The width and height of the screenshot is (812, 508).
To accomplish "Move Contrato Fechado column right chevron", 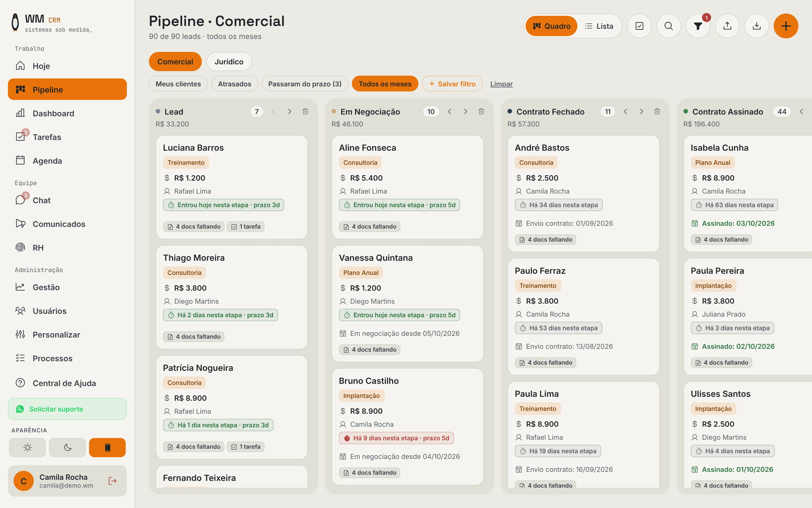I will click(641, 111).
